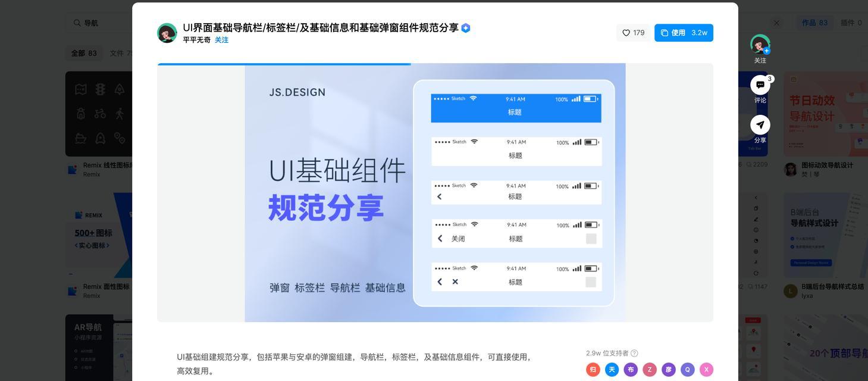
Task: Click the blue supporter avatar 天
Action: coord(612,370)
